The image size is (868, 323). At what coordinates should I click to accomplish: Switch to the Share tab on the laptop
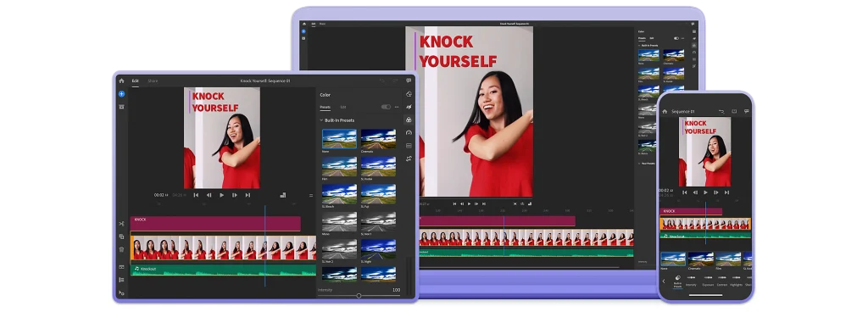click(323, 24)
